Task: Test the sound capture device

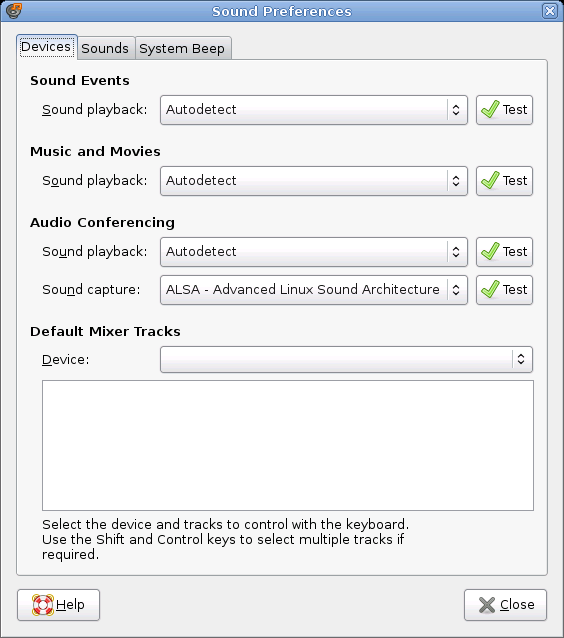Action: pyautogui.click(x=504, y=290)
